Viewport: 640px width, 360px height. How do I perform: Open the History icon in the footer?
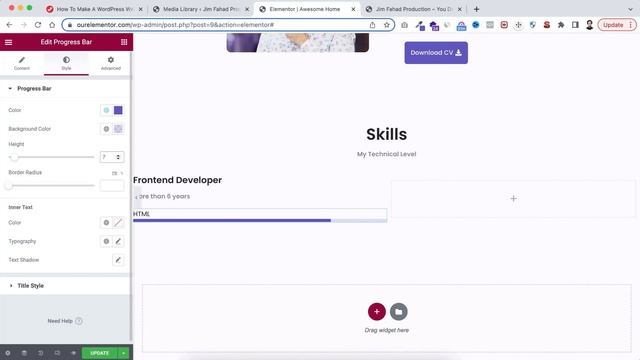coord(40,353)
